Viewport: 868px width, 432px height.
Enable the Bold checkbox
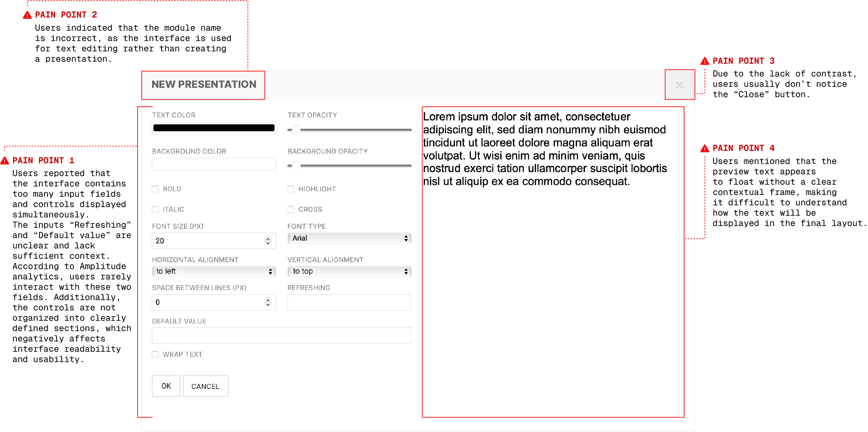point(155,189)
